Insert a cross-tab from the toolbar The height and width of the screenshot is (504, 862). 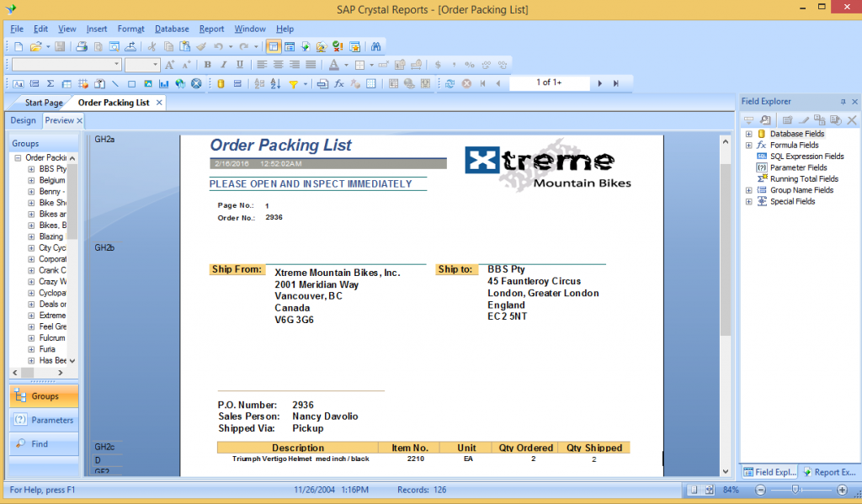click(67, 83)
